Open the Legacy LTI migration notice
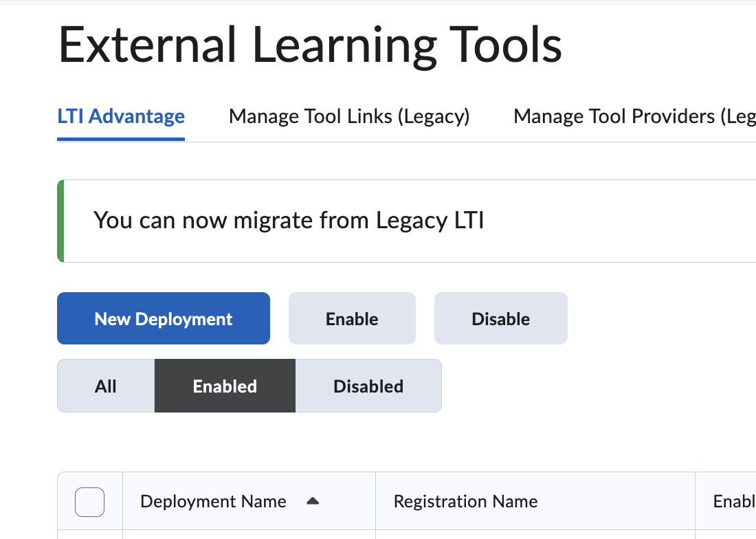The image size is (756, 539). (289, 220)
